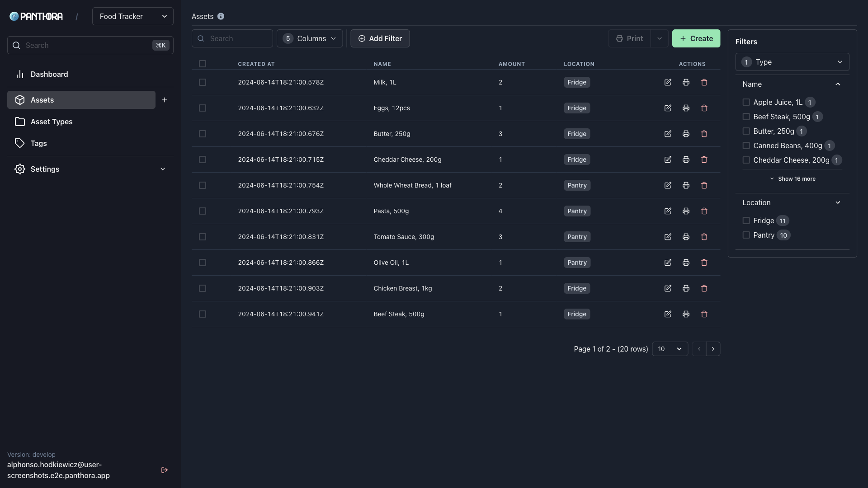Screen dimensions: 868x488
Task: Open the rows-per-page dropdown showing 10
Action: tap(670, 349)
